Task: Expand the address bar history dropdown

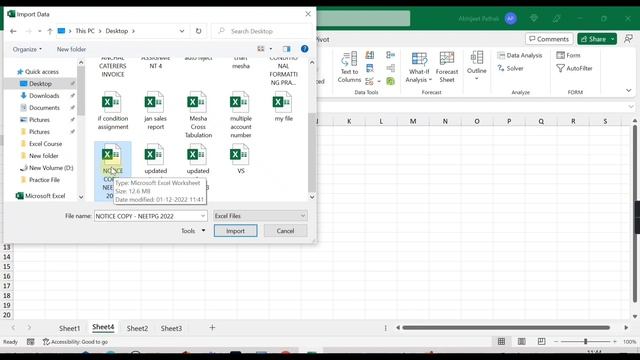Action: click(x=182, y=31)
